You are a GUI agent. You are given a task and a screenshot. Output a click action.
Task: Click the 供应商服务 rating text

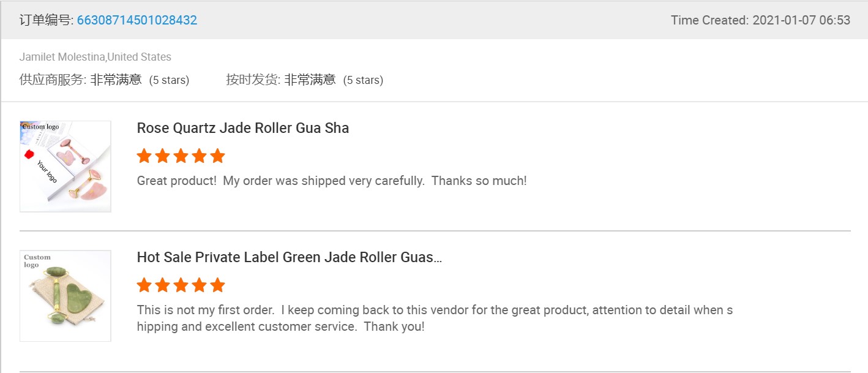104,80
